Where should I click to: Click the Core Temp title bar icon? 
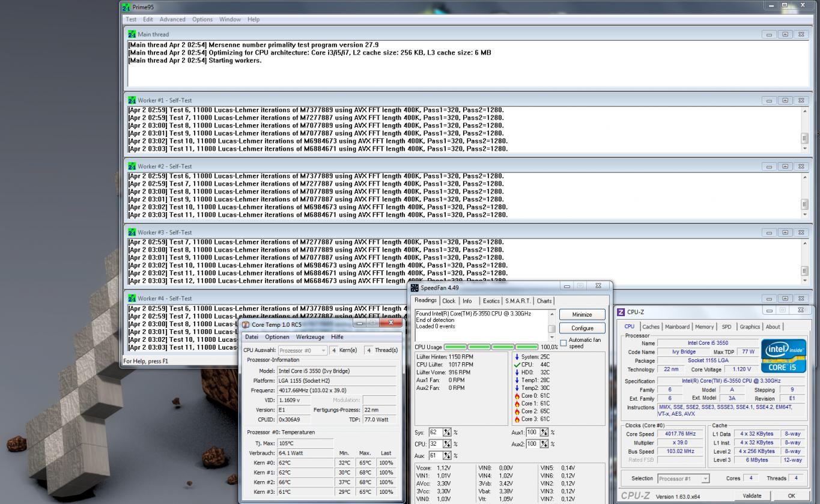coord(246,324)
